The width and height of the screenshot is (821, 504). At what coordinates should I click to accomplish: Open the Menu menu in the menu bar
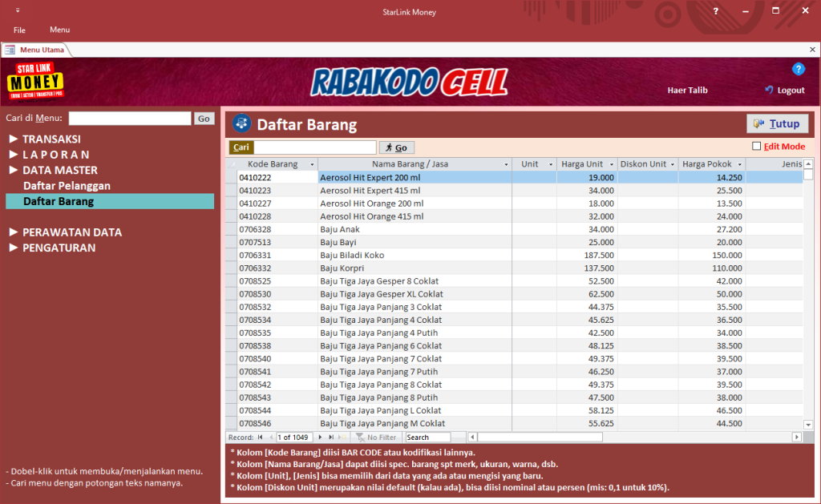click(x=59, y=30)
